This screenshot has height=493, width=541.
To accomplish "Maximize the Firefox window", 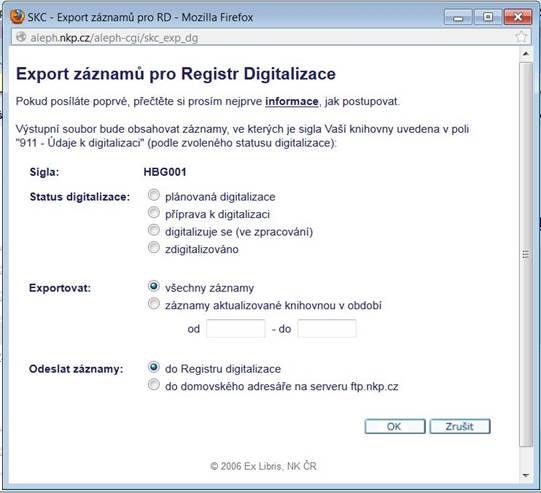I will (x=488, y=17).
